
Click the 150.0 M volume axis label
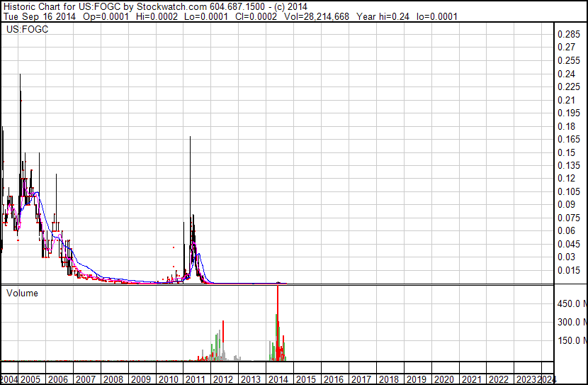571,340
